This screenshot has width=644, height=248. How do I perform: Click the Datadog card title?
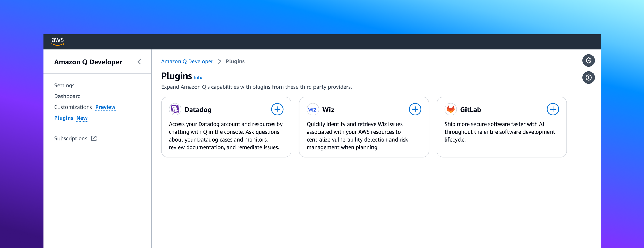pyautogui.click(x=198, y=110)
